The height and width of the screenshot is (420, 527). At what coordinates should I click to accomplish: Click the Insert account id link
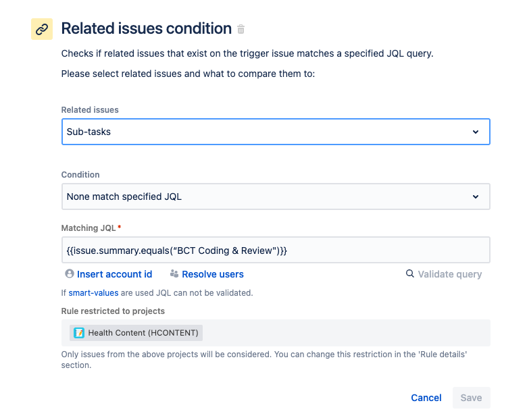pyautogui.click(x=115, y=274)
